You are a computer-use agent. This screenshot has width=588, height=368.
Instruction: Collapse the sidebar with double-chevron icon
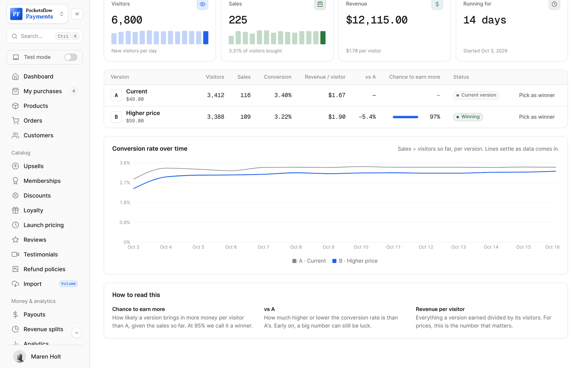[x=77, y=14]
